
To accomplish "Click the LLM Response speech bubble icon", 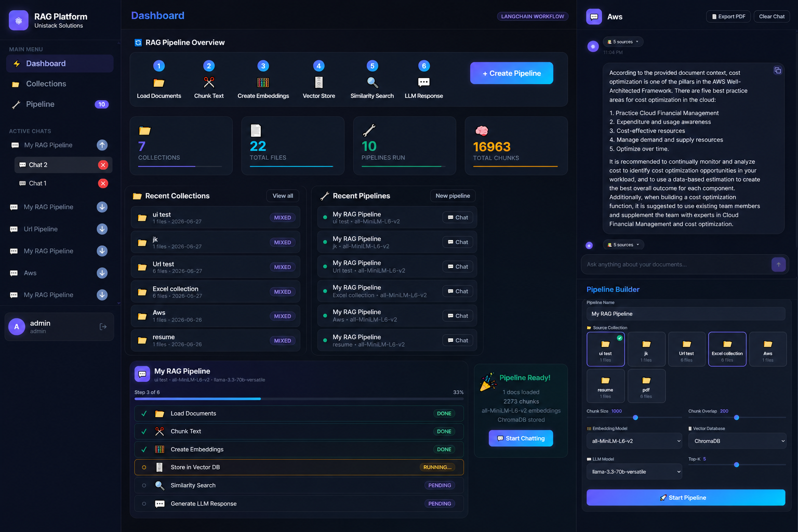I will point(424,82).
